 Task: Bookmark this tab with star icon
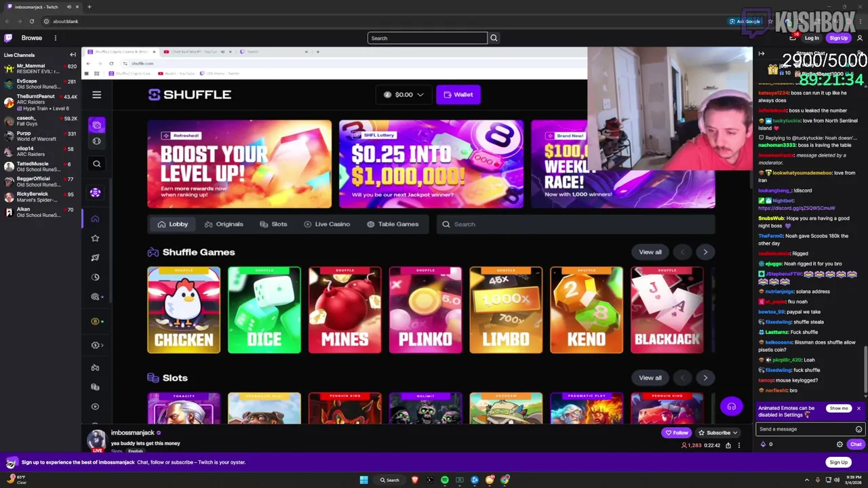coord(770,21)
